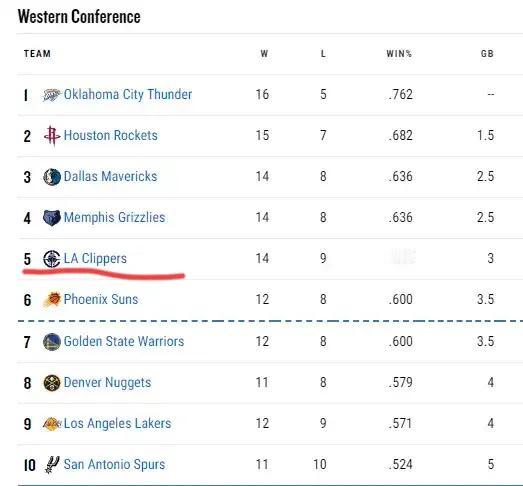Open the Houston Rockets team page
Image resolution: width=523 pixels, height=486 pixels.
tap(110, 135)
